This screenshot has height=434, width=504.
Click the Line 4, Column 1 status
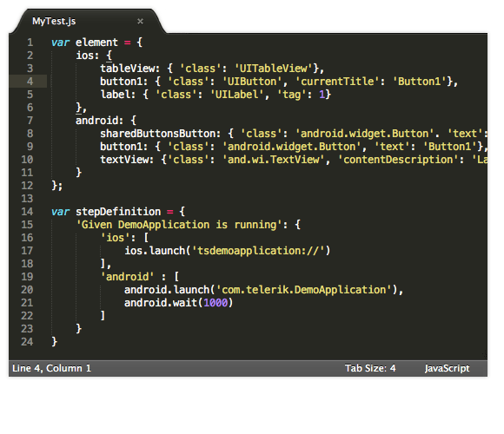pos(52,368)
